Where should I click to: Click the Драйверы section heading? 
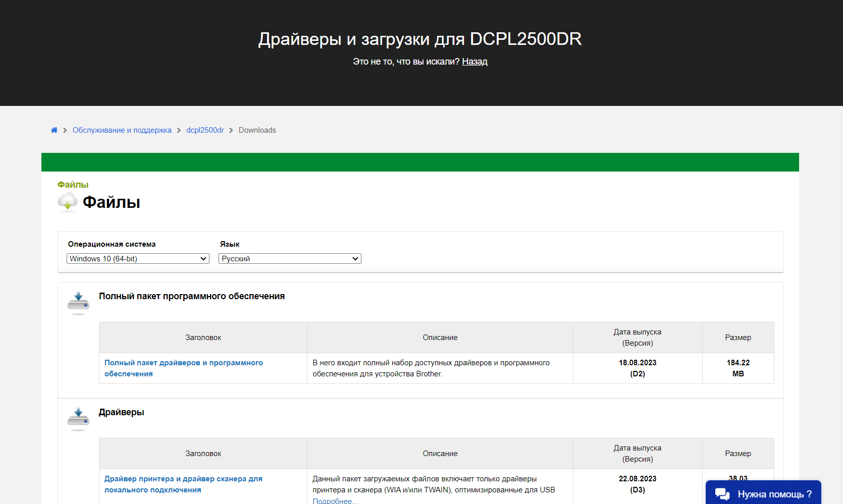pyautogui.click(x=122, y=412)
